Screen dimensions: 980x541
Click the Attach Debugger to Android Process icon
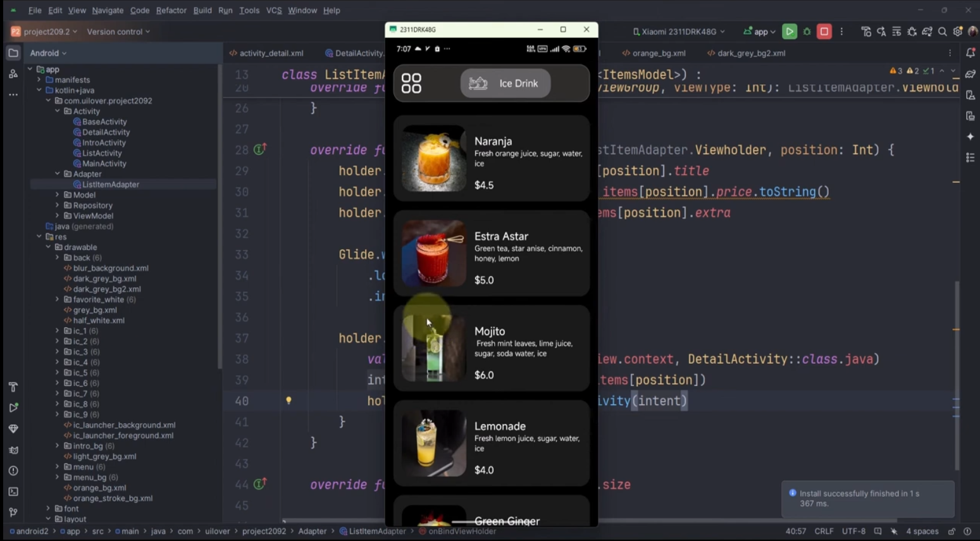(x=912, y=32)
